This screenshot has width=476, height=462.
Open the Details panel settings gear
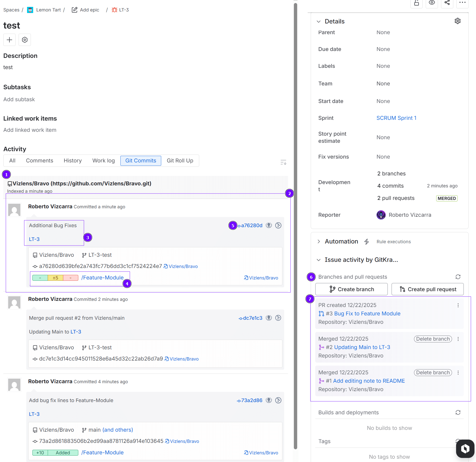coord(457,21)
